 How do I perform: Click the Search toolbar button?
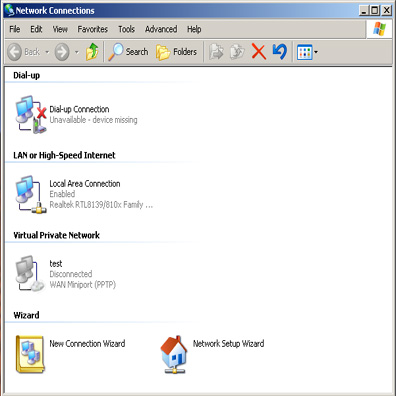click(128, 52)
